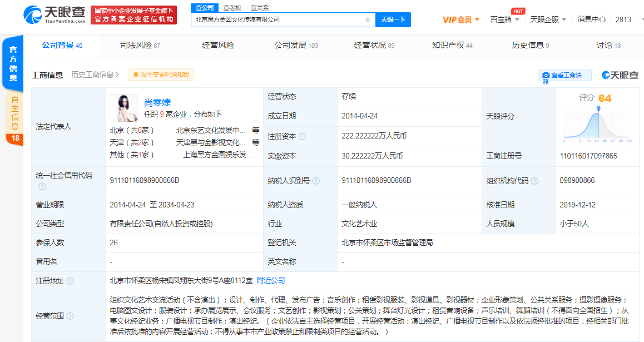
Task: Select the 经营状况 tab
Action: 374,45
